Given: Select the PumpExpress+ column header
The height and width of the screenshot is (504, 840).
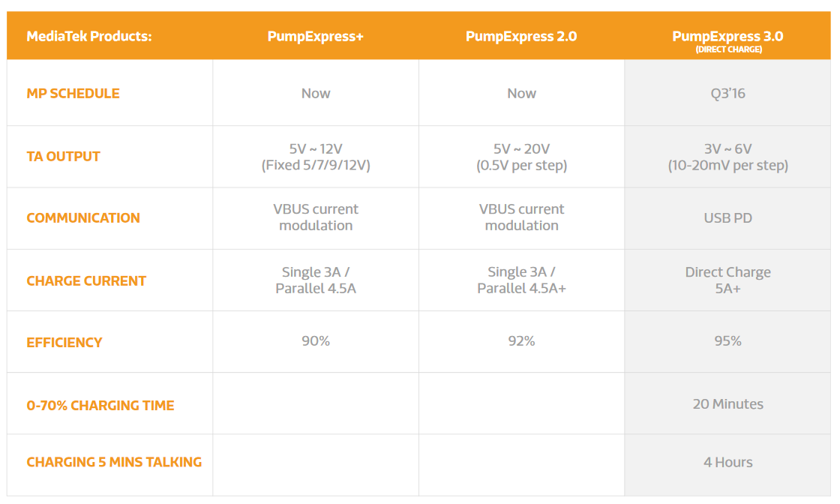Looking at the screenshot, I should 316,37.
